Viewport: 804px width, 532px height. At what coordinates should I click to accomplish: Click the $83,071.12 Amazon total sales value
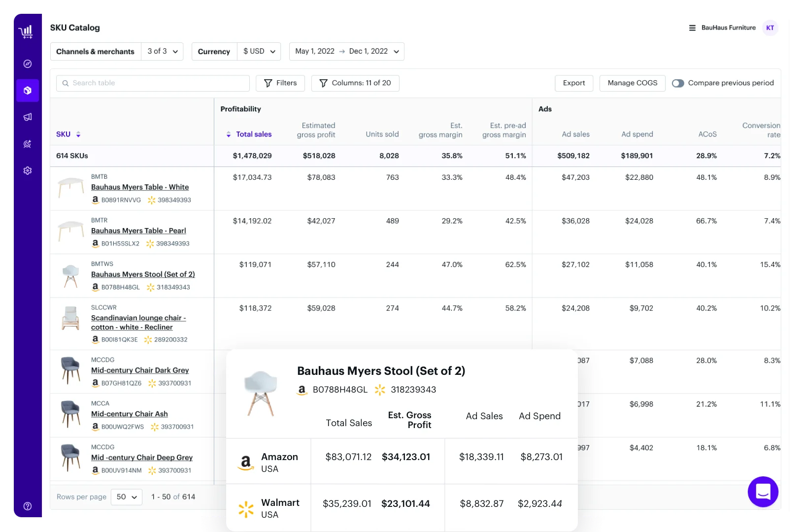click(x=348, y=457)
